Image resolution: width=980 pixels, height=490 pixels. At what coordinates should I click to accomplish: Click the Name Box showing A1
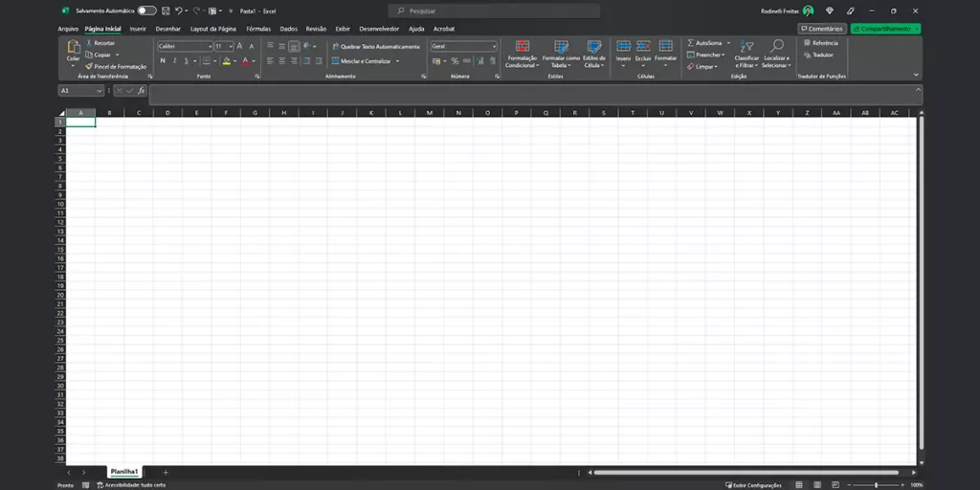pos(81,91)
